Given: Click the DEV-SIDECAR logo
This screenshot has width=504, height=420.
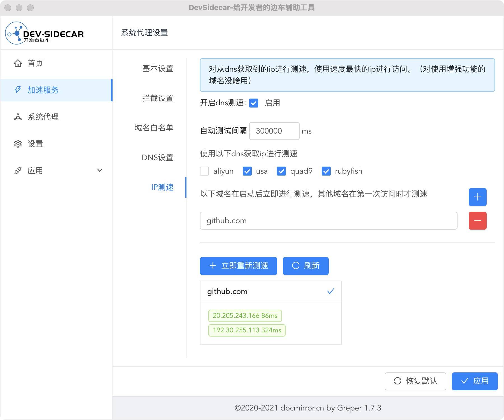Looking at the screenshot, I should 45,33.
